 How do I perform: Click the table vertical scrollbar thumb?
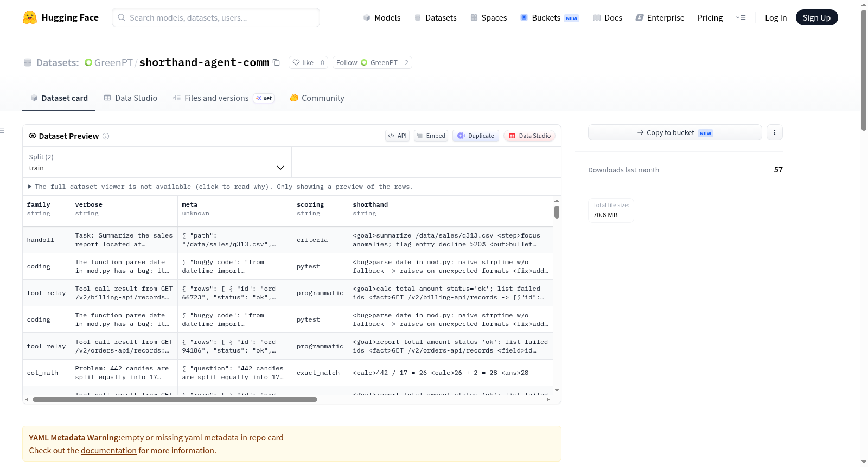click(x=557, y=212)
